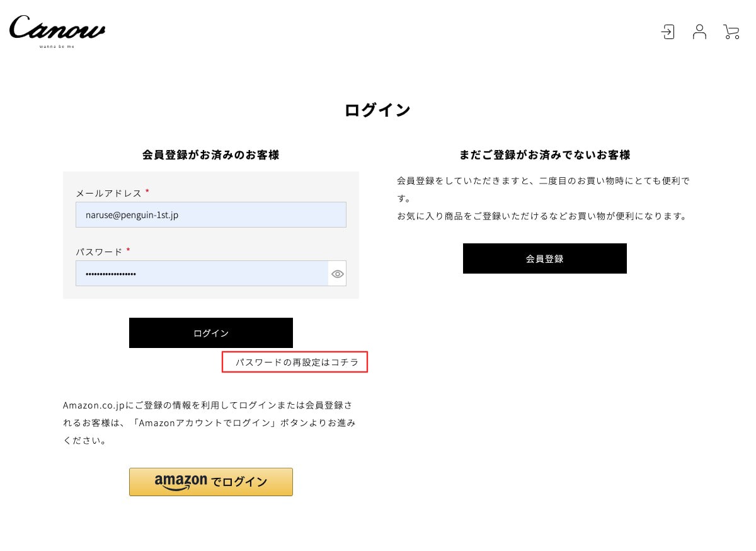Open the パスワードの再設定はコチラ link
The height and width of the screenshot is (551, 756).
[297, 362]
